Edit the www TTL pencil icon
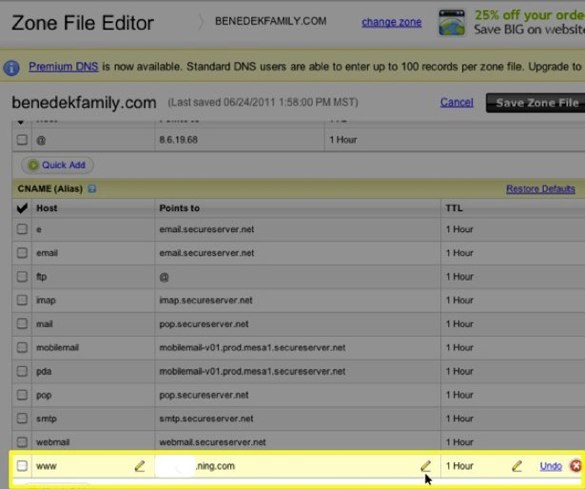 (517, 466)
